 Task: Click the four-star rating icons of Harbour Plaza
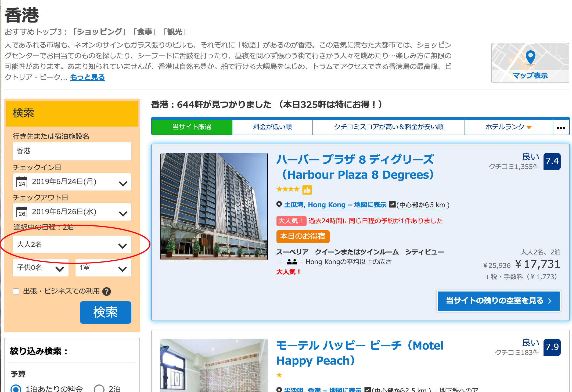click(x=288, y=189)
